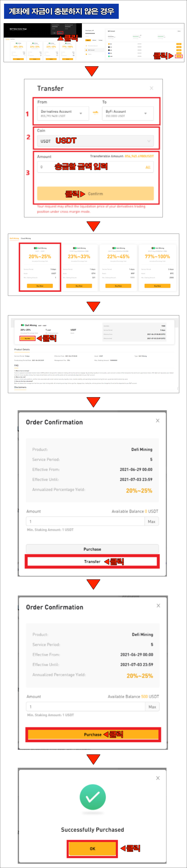Expand the Coin dropdown set to USDT

(x=95, y=141)
